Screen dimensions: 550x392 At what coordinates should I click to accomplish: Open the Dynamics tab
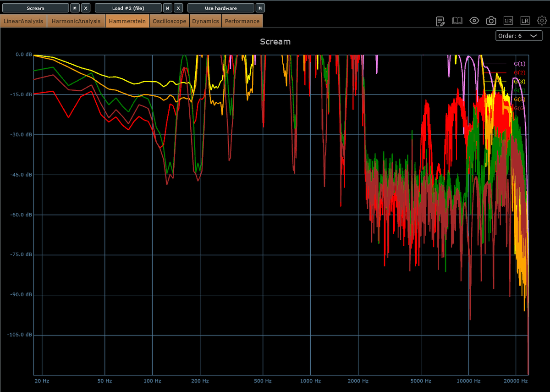pyautogui.click(x=205, y=21)
